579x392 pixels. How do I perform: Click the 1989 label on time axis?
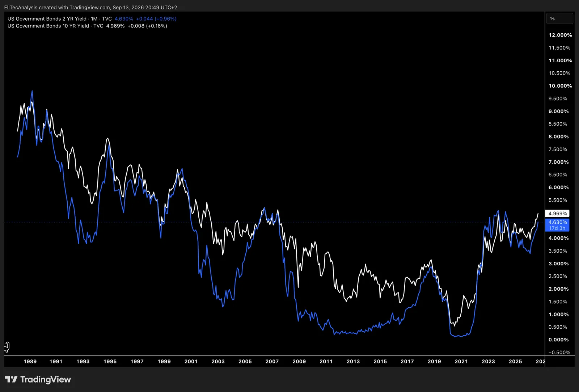(x=30, y=361)
